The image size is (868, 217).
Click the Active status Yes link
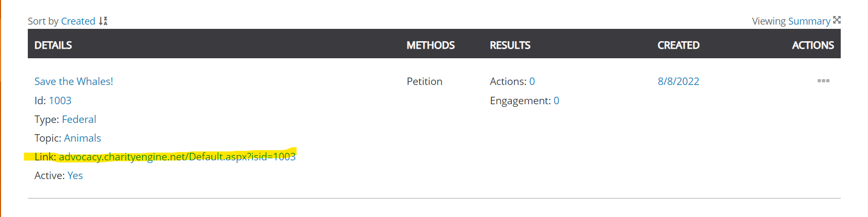75,175
